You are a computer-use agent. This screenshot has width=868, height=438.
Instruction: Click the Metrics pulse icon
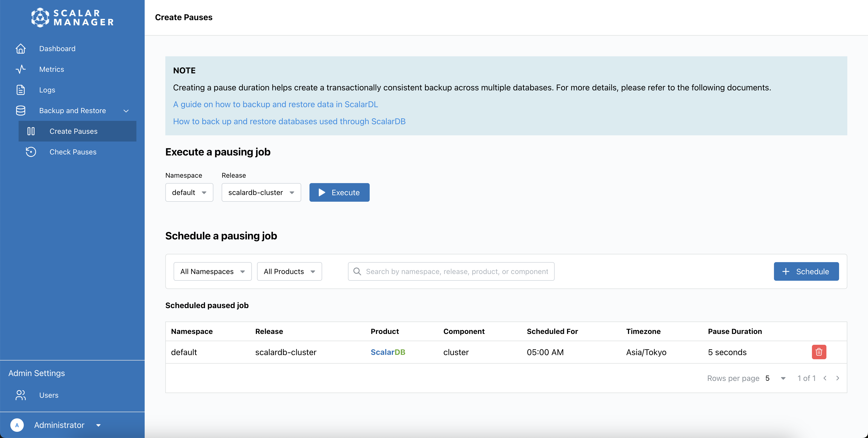tap(21, 69)
